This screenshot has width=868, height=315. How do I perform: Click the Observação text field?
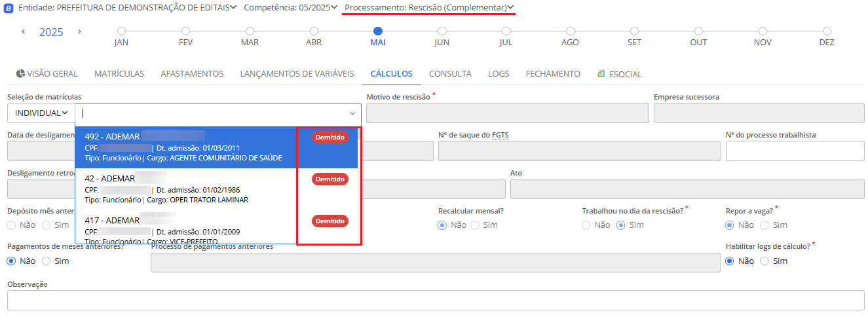click(436, 300)
